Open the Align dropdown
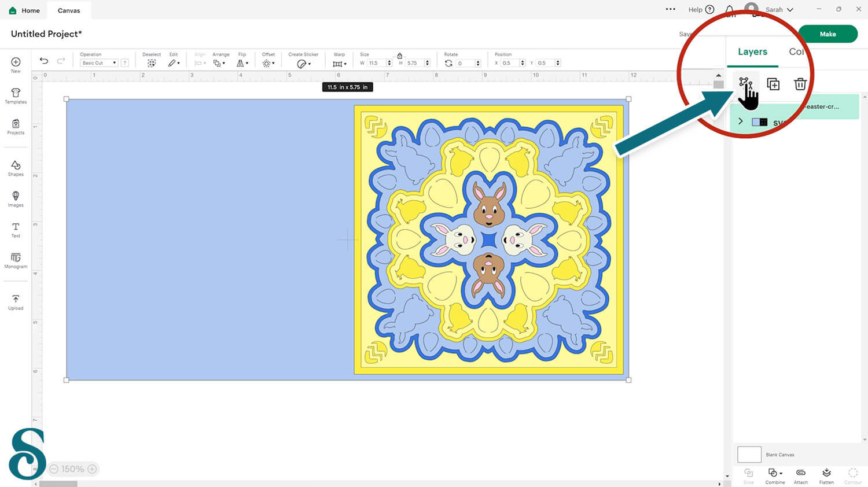The image size is (868, 487). click(x=200, y=63)
